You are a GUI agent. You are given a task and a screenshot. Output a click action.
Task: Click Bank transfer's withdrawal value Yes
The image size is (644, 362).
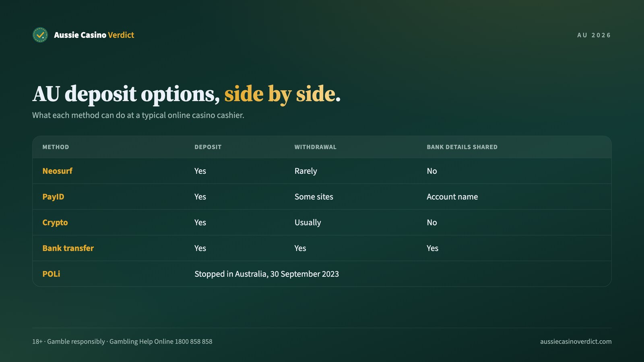(x=300, y=248)
